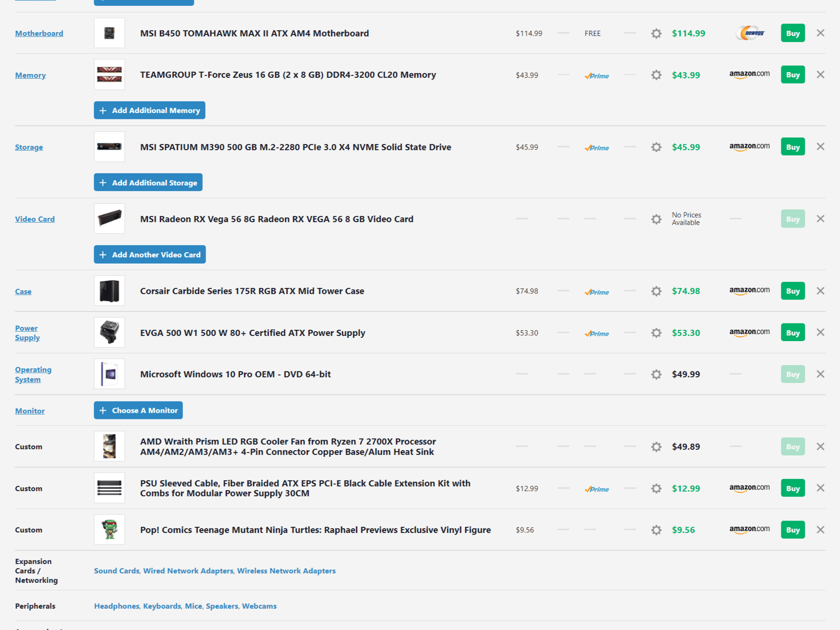Viewport: 840px width, 630px height.
Task: Open settings gear for TEAMGROUP memory row
Action: pos(656,75)
